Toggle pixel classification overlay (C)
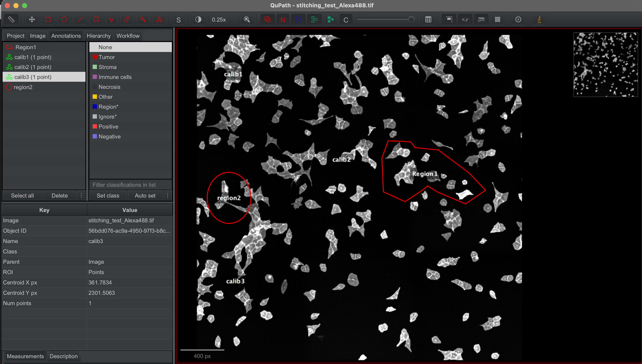The height and width of the screenshot is (364, 642). tap(346, 19)
